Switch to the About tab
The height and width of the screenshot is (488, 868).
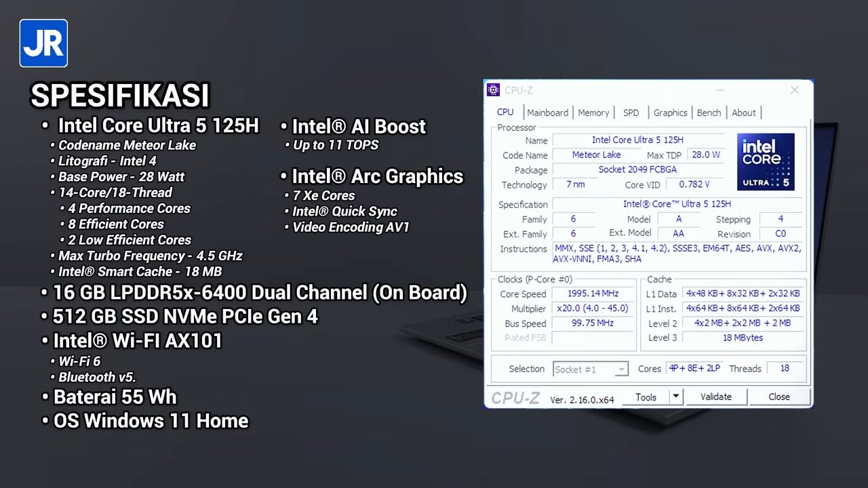coord(743,113)
